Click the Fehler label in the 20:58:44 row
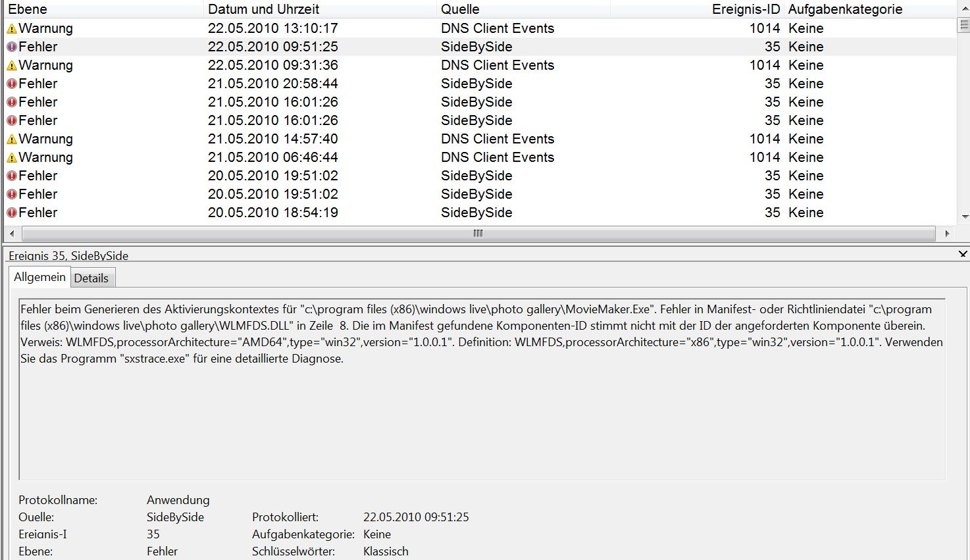970x560 pixels. 38,84
